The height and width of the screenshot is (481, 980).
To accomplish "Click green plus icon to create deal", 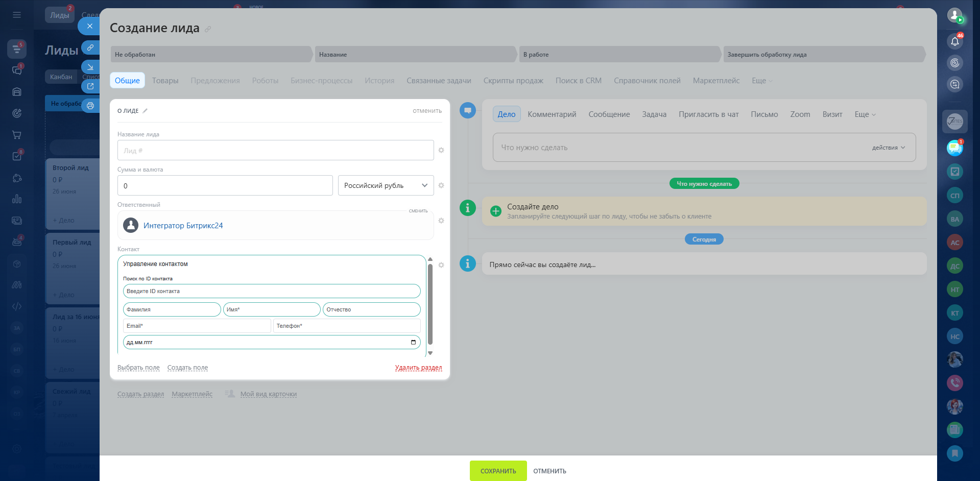I will (x=495, y=211).
